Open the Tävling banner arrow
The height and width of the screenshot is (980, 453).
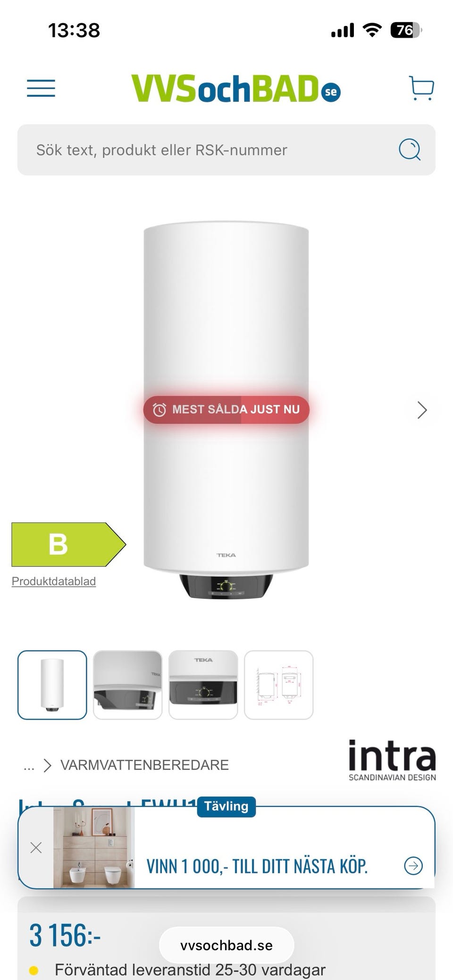click(x=413, y=865)
